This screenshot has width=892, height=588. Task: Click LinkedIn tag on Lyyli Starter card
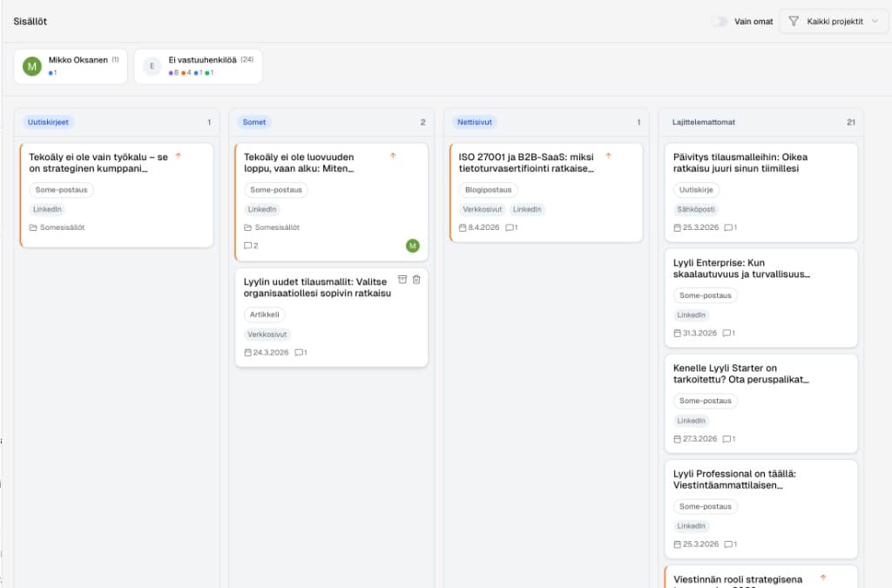pyautogui.click(x=691, y=421)
